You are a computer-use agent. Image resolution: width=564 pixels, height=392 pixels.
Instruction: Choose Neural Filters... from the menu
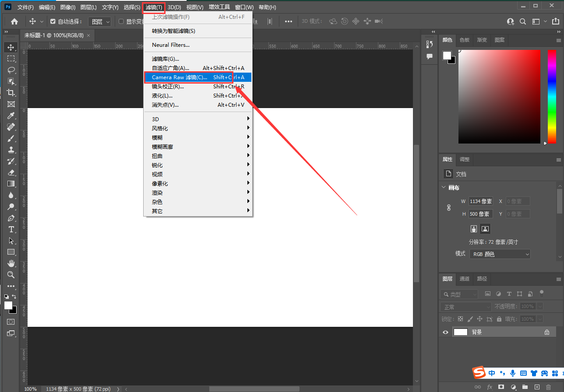[198, 45]
